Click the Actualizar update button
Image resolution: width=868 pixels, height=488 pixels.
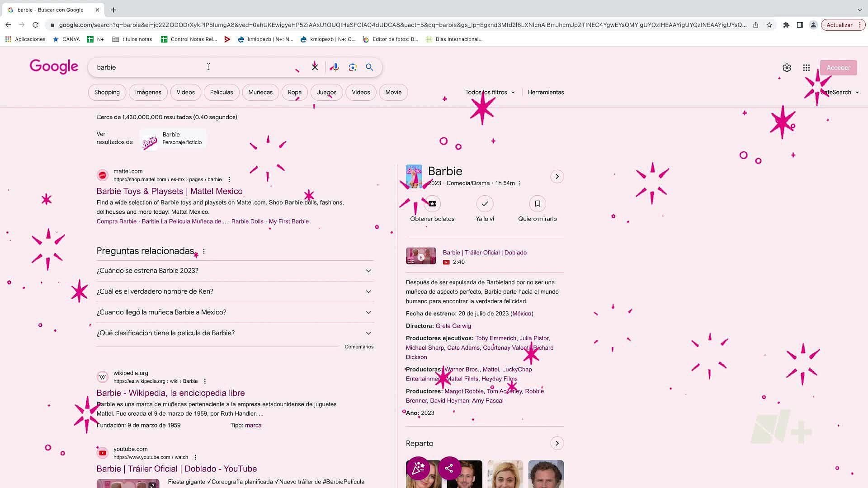(x=839, y=25)
